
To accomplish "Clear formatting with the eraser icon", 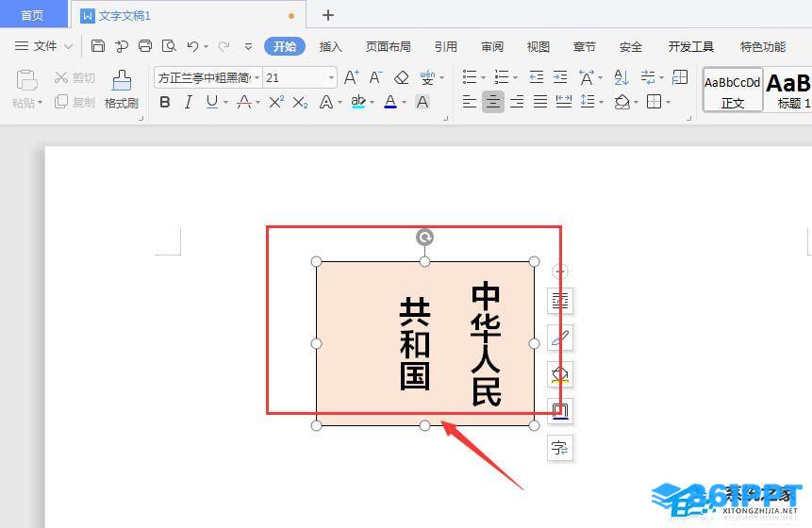I will [402, 77].
